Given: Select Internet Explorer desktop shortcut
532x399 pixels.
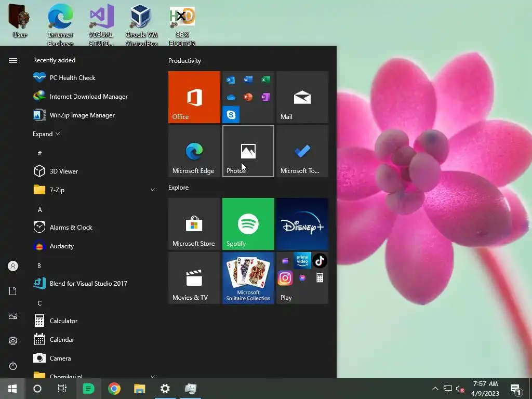Looking at the screenshot, I should pyautogui.click(x=60, y=24).
